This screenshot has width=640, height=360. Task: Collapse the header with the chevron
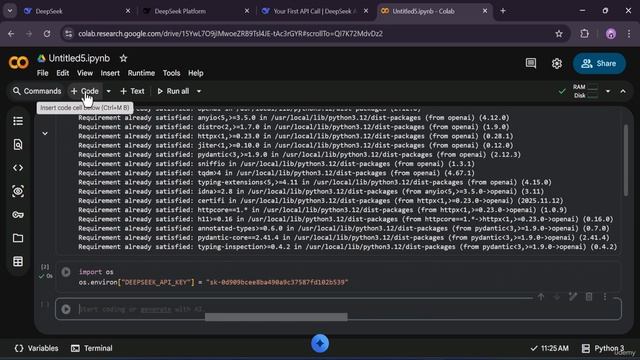(623, 91)
